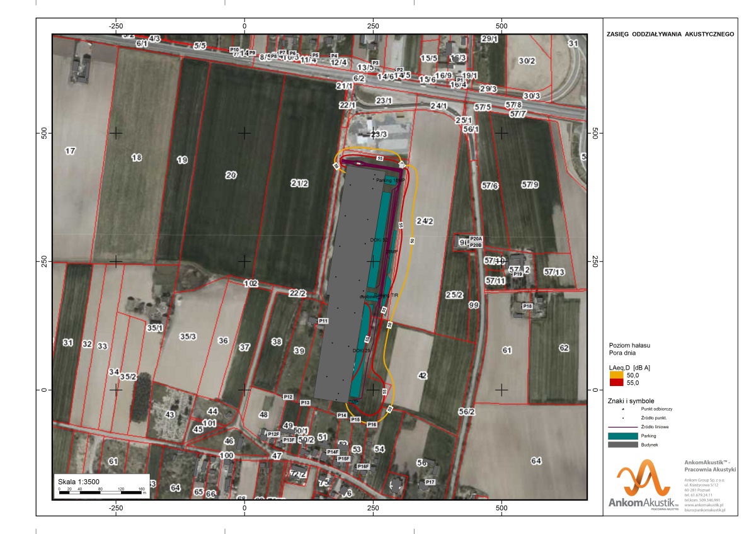756x534 pixels.
Task: Click 'AnkomAkustik™ - Pracownia Akustyki' company heading
Action: click(709, 466)
